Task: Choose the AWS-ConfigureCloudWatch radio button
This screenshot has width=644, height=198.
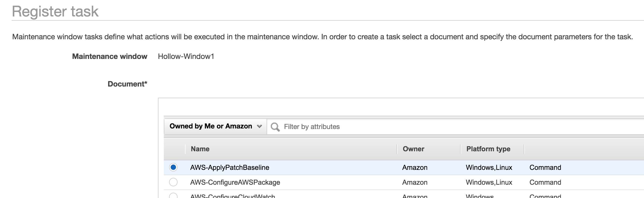Action: pos(173,196)
